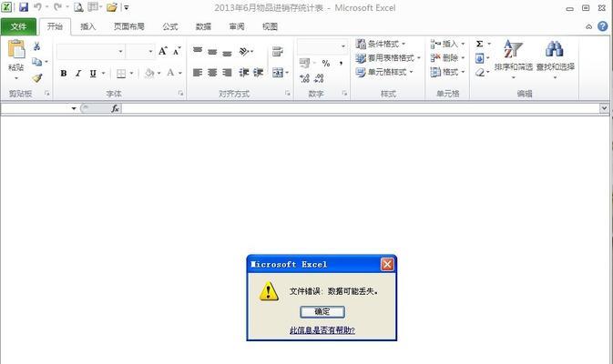613x364 pixels.
Task: Click the Bottom Align icon
Action: click(227, 53)
